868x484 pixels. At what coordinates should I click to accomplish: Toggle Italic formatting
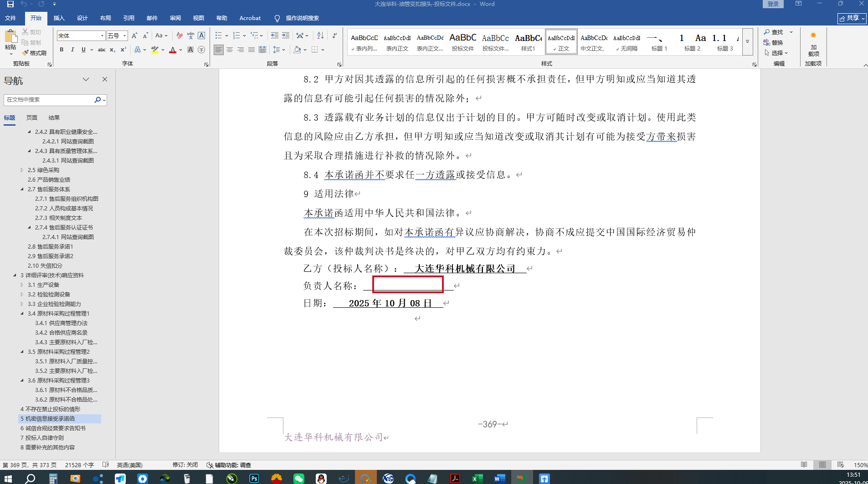(x=72, y=50)
